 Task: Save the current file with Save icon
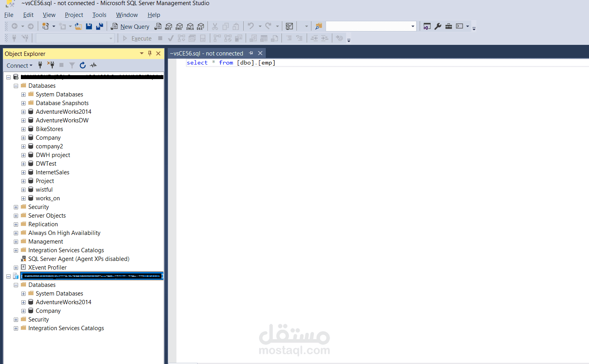[x=89, y=26]
